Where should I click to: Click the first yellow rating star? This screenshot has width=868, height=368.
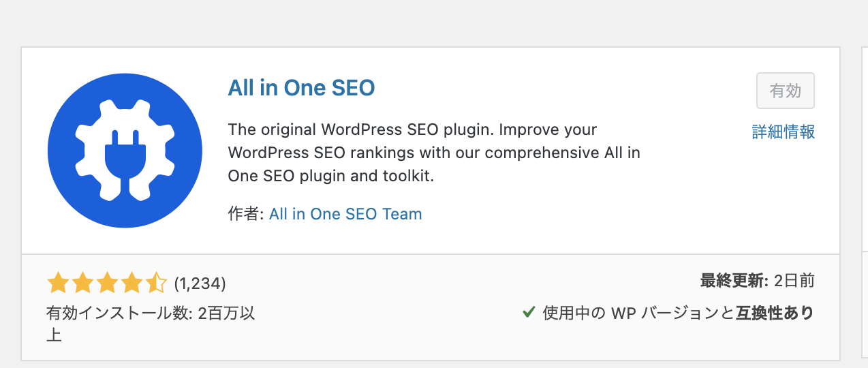(58, 282)
